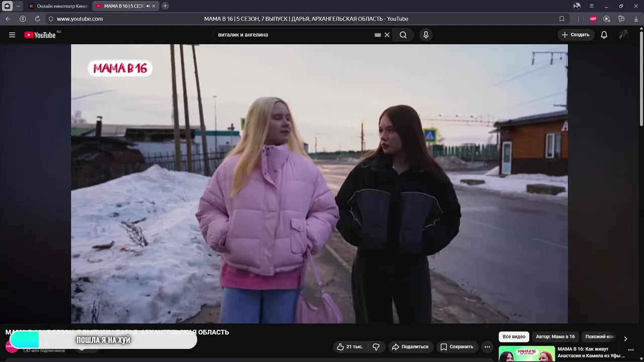The image size is (644, 362).
Task: Start voice search with microphone icon
Action: click(x=426, y=35)
